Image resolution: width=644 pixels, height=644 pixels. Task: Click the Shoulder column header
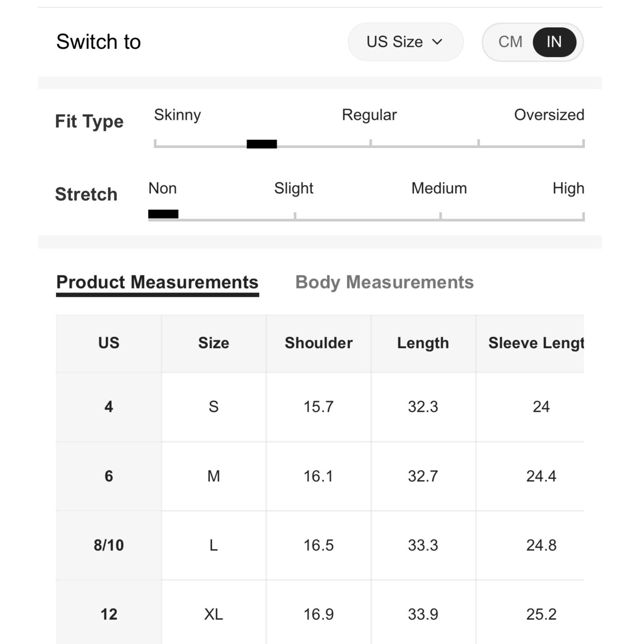coord(318,343)
